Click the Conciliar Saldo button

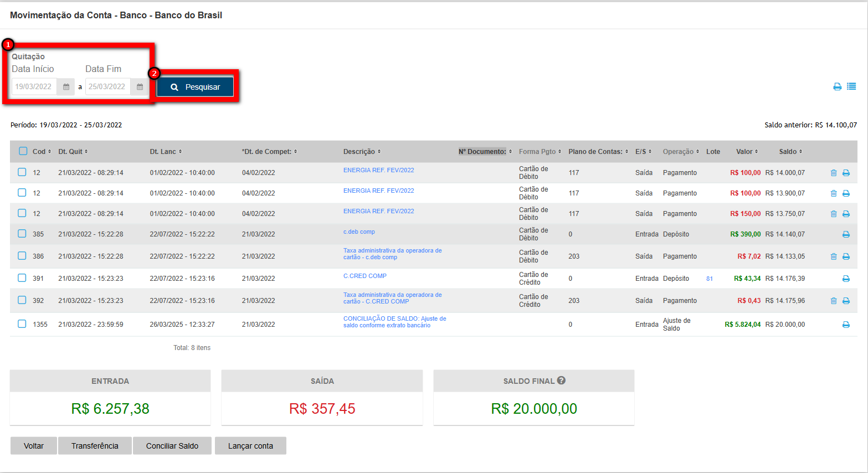[172, 446]
